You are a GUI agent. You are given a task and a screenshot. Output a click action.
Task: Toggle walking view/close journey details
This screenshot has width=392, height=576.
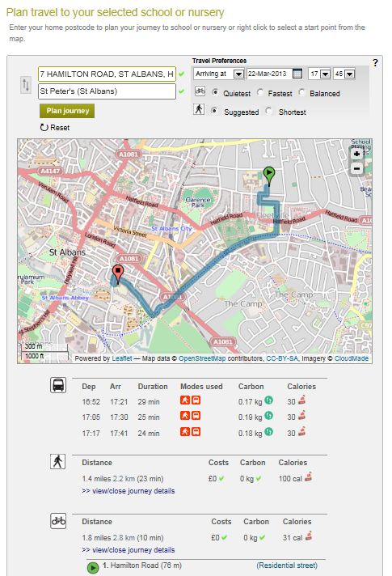[129, 491]
